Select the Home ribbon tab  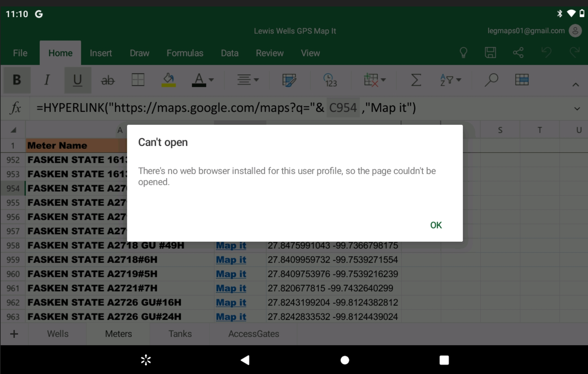(x=60, y=53)
